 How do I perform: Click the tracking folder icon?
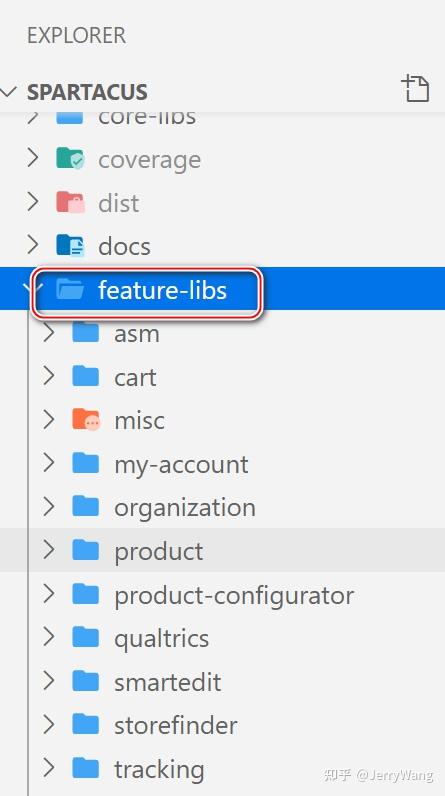pyautogui.click(x=86, y=768)
